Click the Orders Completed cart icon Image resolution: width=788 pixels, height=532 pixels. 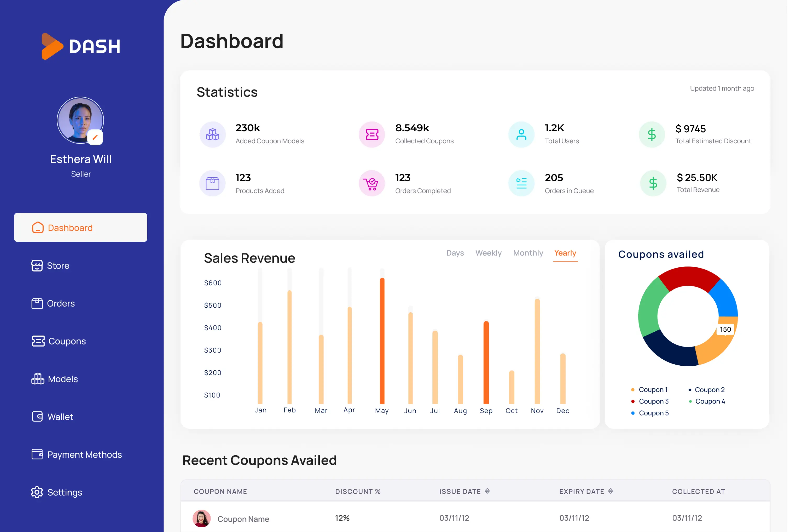pyautogui.click(x=372, y=183)
